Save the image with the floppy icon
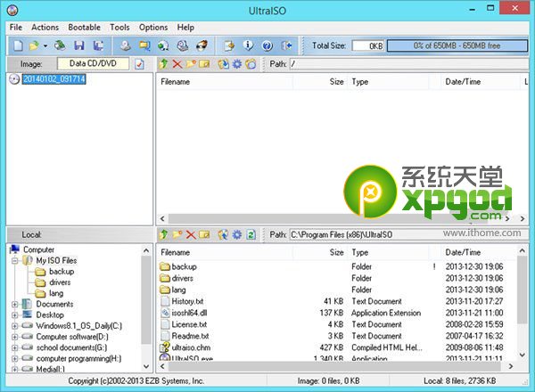 point(79,45)
